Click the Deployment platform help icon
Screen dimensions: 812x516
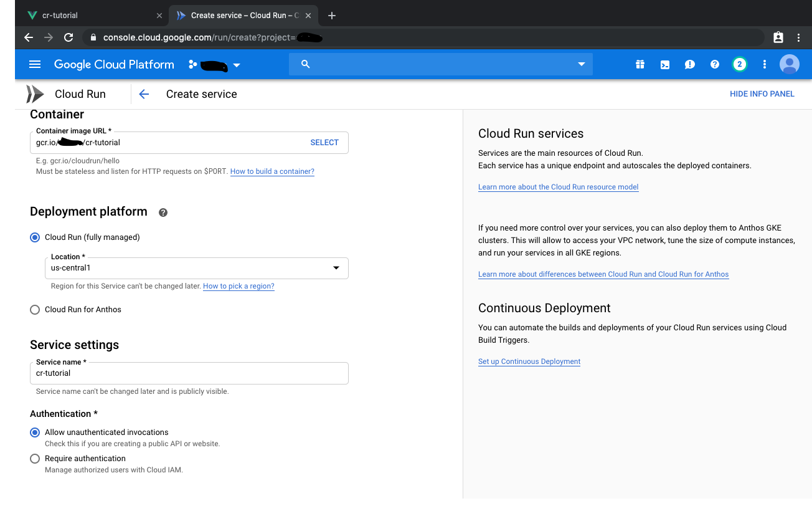click(163, 213)
